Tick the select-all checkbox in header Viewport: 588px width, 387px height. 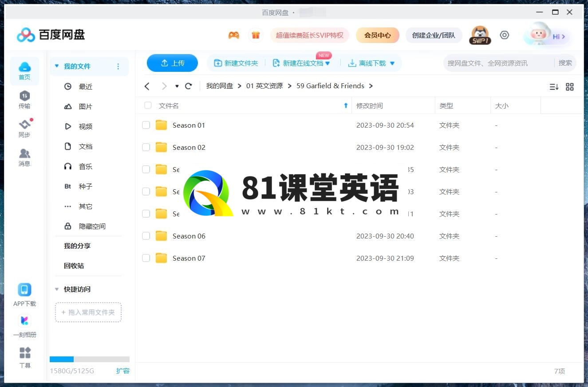pyautogui.click(x=148, y=106)
